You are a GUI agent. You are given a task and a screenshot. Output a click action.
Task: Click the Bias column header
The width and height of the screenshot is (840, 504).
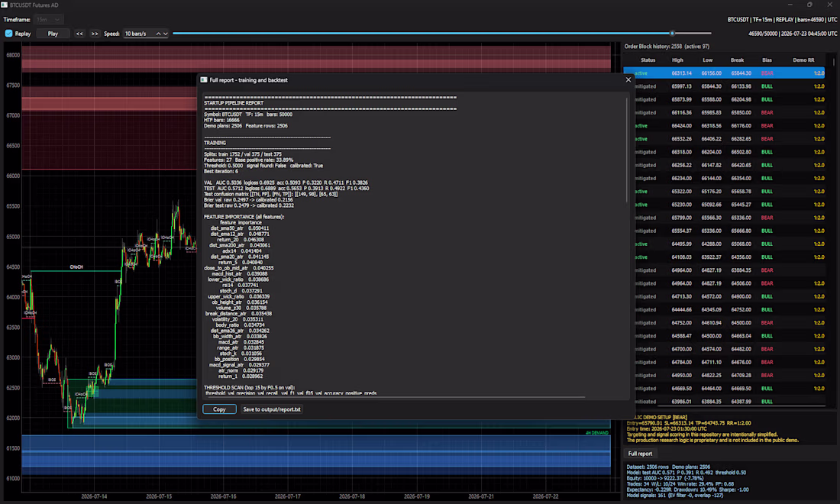[x=767, y=60]
